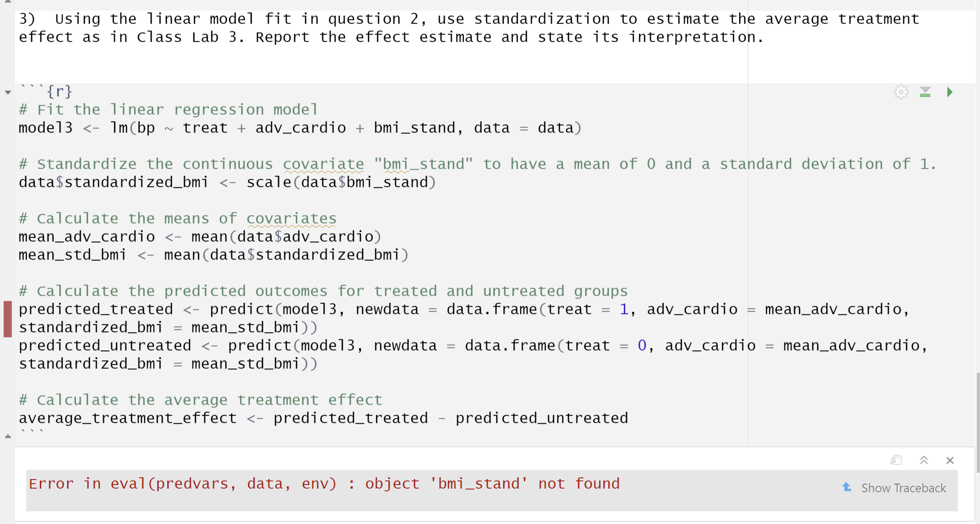Clear the error output with the X
The width and height of the screenshot is (980, 524).
(x=950, y=460)
